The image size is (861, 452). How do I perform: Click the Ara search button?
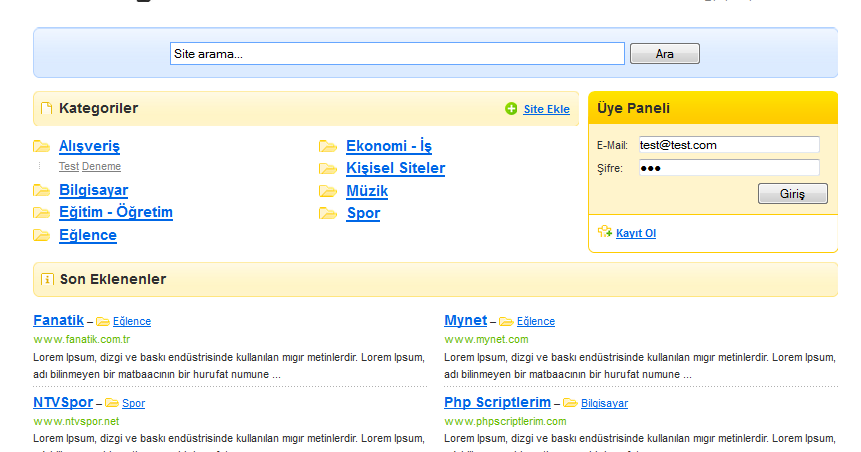pos(665,54)
